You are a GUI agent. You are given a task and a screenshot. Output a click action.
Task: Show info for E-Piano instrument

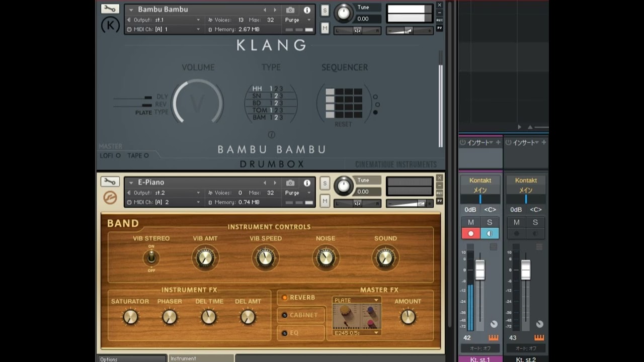307,183
